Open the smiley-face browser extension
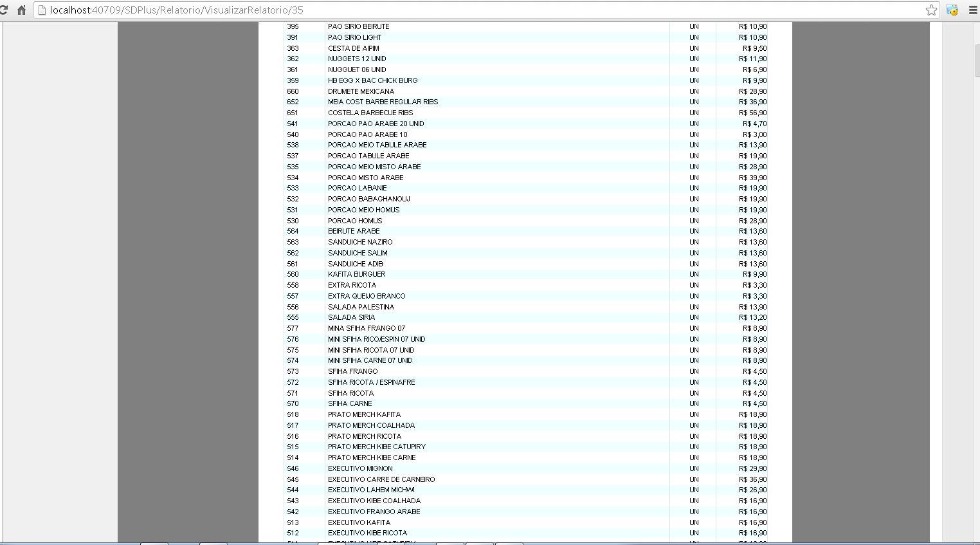Image resolution: width=980 pixels, height=545 pixels. (952, 10)
